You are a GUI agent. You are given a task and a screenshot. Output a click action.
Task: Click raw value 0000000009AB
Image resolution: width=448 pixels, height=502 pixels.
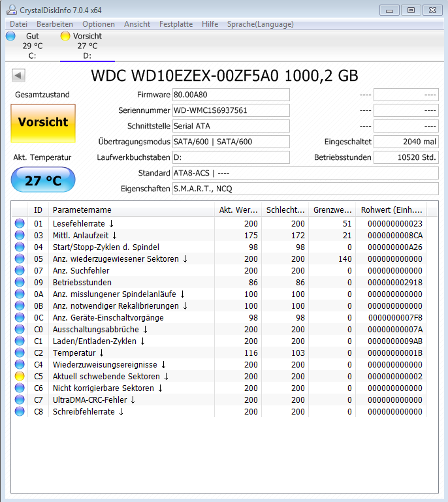click(x=395, y=341)
